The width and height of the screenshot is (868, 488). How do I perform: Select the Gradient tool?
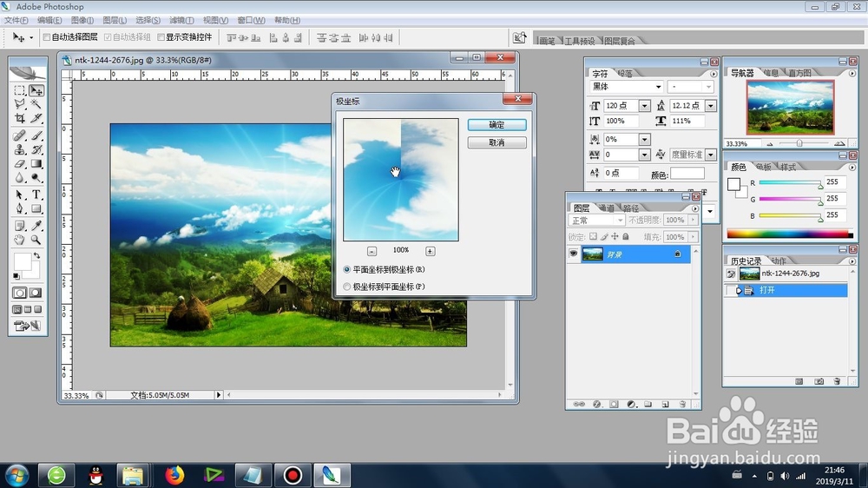[36, 164]
